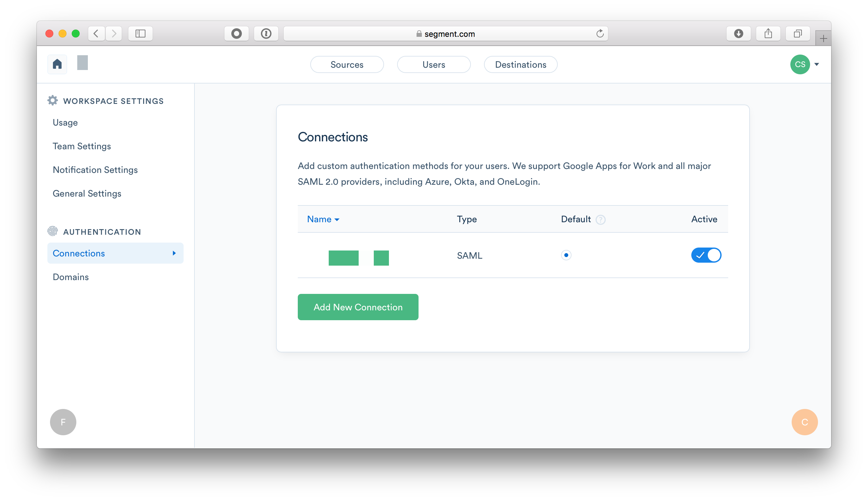
Task: Open Domains under Authentication
Action: tap(71, 277)
